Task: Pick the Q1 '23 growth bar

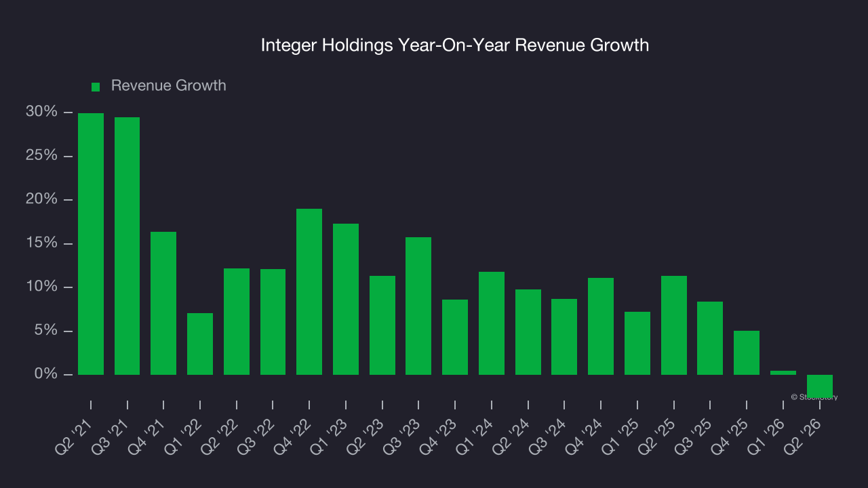Action: tap(346, 299)
